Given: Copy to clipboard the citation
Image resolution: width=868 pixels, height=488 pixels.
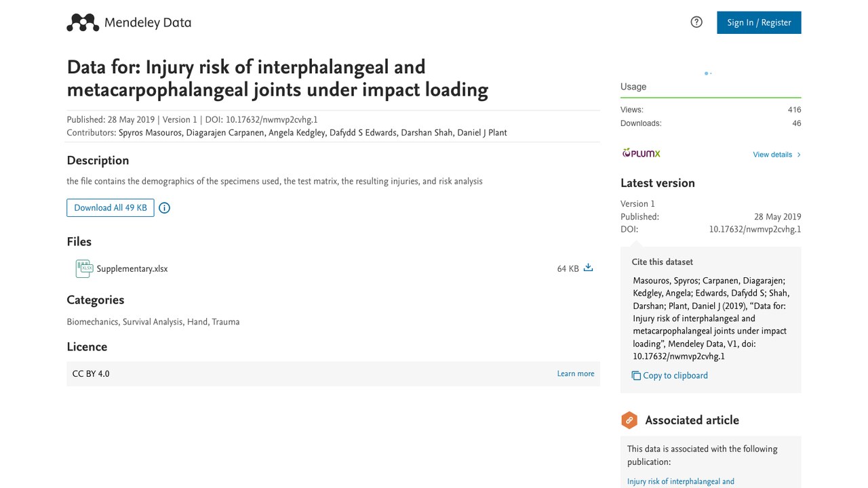Looking at the screenshot, I should point(675,375).
